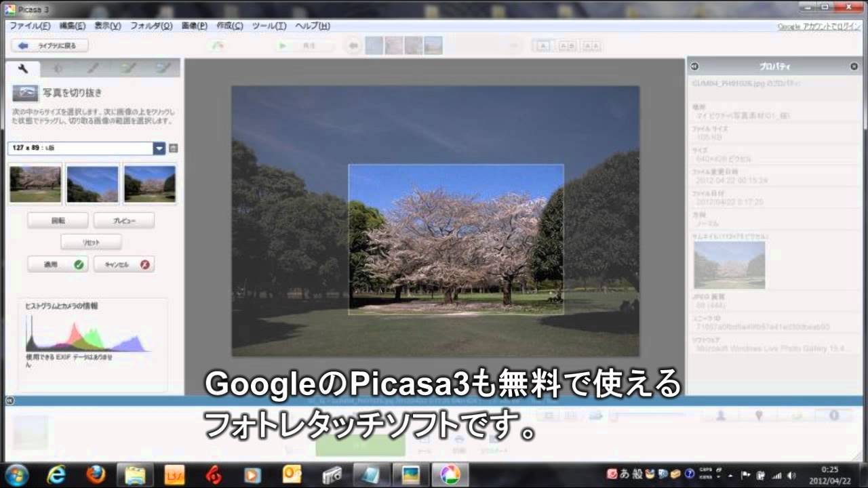Select the second suggested crop thumbnail
This screenshot has width=868, height=488.
point(92,184)
